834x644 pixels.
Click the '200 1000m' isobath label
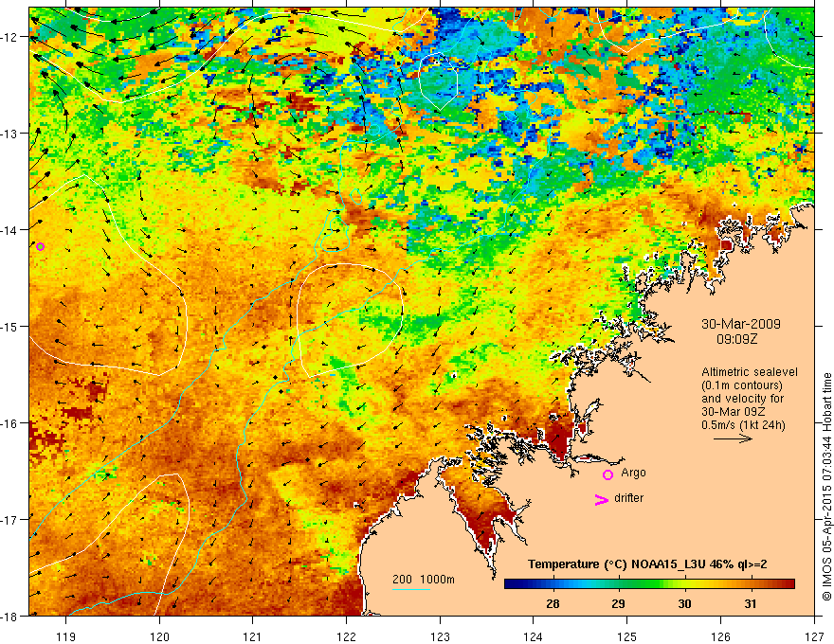[x=424, y=580]
